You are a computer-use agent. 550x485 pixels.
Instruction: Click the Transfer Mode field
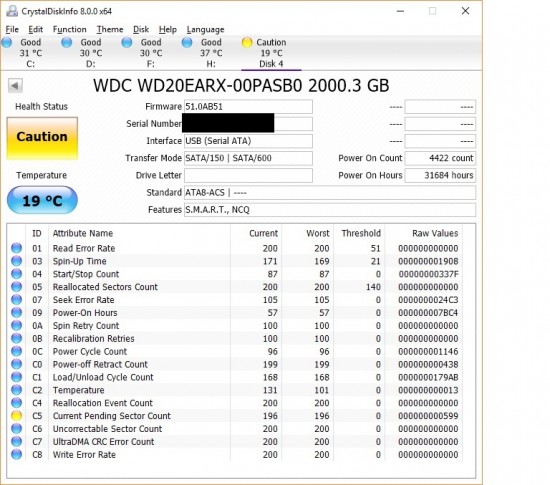pyautogui.click(x=248, y=158)
